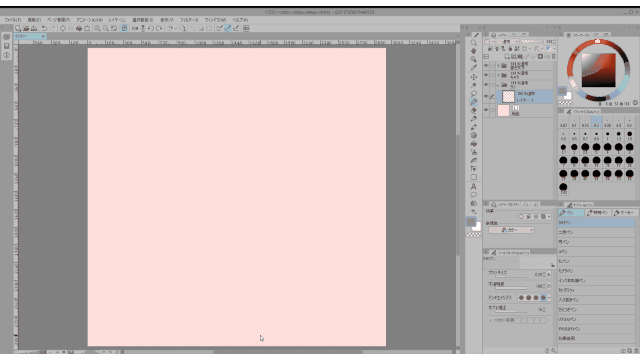Image resolution: width=640 pixels, height=360 pixels.
Task: Select the Balloon tool
Action: click(x=473, y=195)
